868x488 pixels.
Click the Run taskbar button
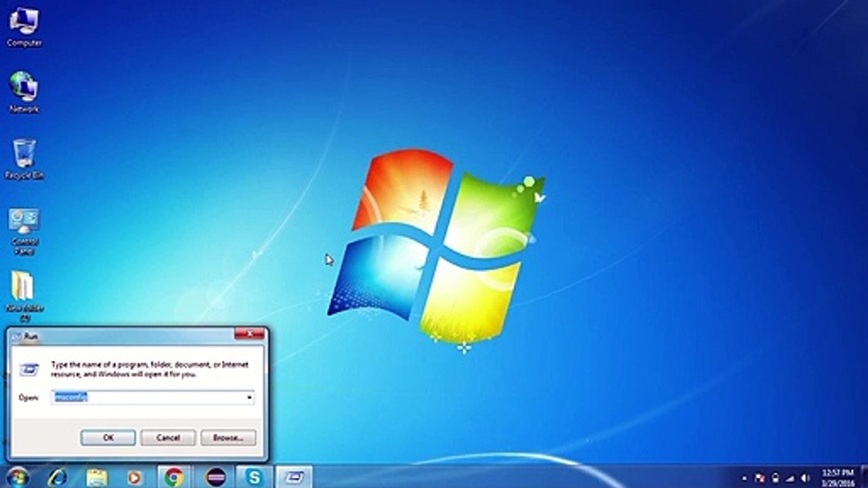click(295, 477)
